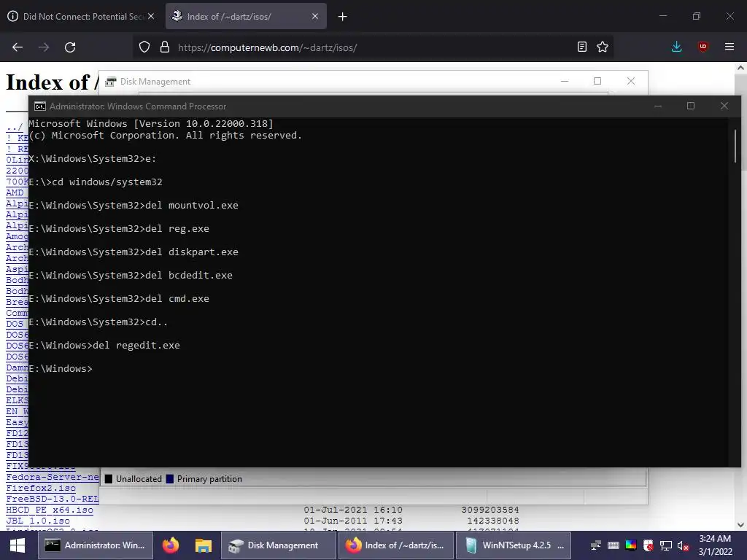Screen dimensions: 747x560
Task: Open the Windows Start button
Action: pos(18,545)
